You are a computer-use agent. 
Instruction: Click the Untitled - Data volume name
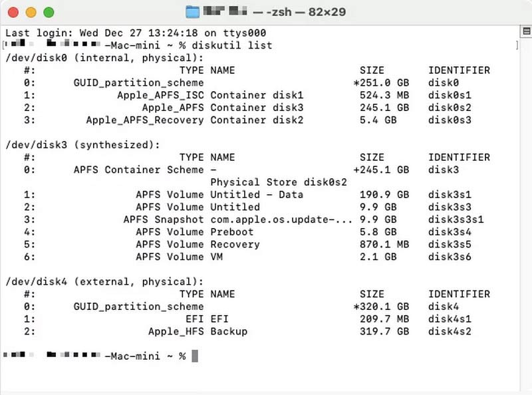pyautogui.click(x=257, y=195)
